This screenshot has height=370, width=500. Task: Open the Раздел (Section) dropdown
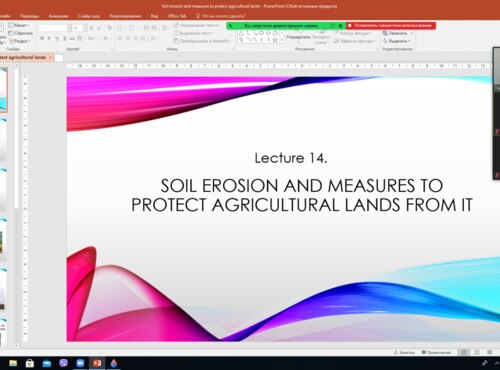(20, 41)
